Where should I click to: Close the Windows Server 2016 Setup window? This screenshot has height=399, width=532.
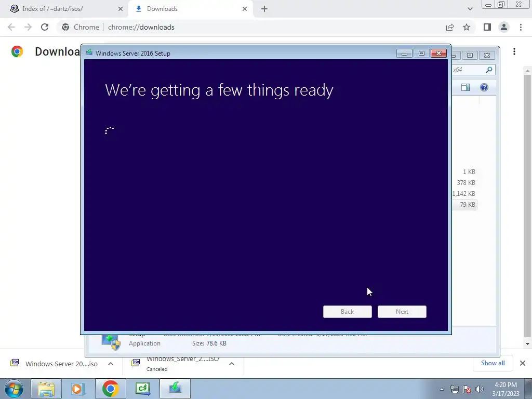coord(438,54)
